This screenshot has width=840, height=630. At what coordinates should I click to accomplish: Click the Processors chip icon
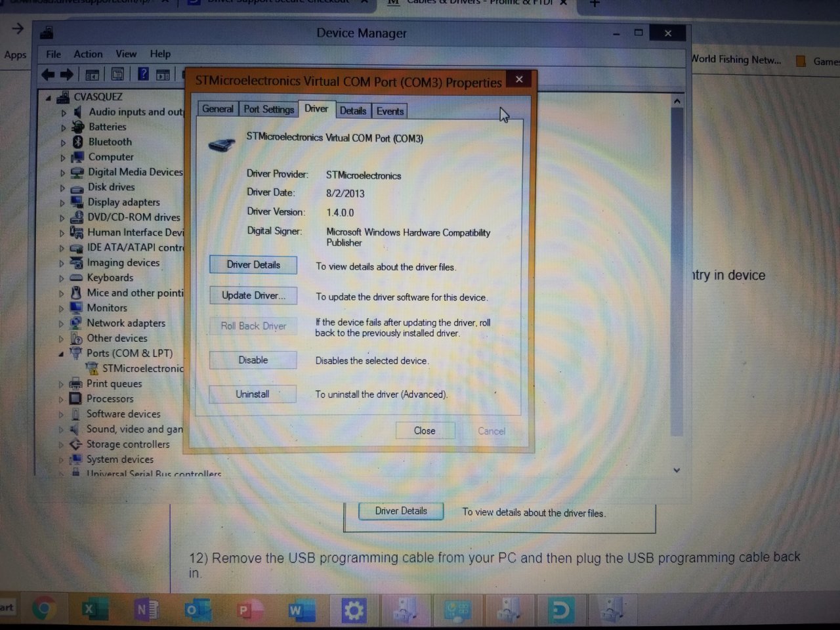point(76,398)
